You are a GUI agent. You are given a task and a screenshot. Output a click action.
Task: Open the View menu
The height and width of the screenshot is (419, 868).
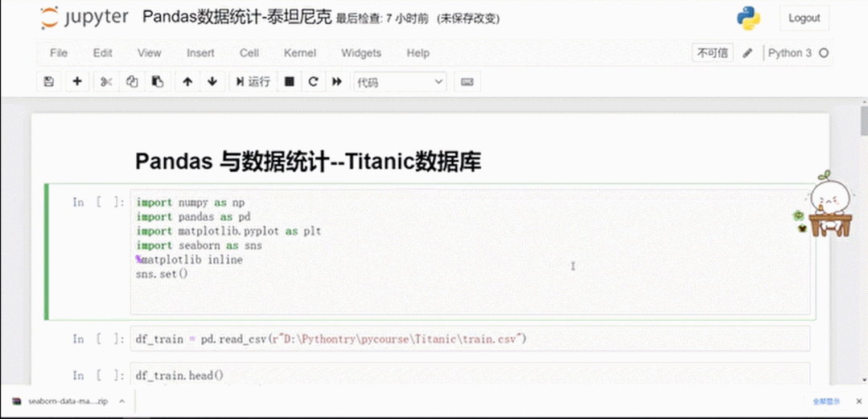click(149, 53)
